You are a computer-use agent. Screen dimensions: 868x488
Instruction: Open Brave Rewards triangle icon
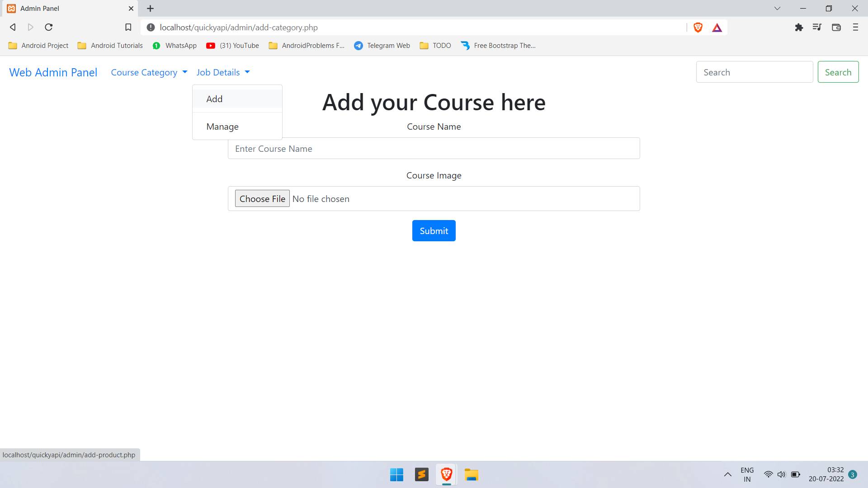(x=717, y=28)
